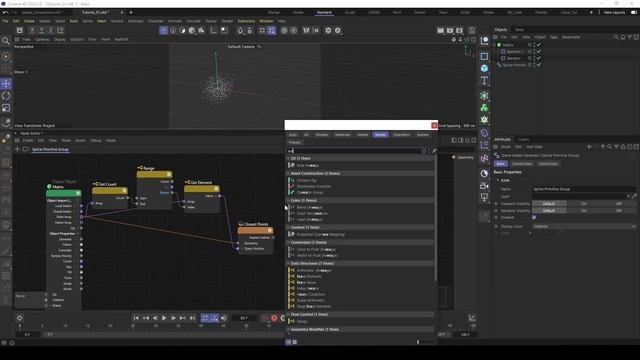Click the highlighted grid snap icon in the top toolbar
Viewport: 640px width, 360px height.
(x=271, y=31)
